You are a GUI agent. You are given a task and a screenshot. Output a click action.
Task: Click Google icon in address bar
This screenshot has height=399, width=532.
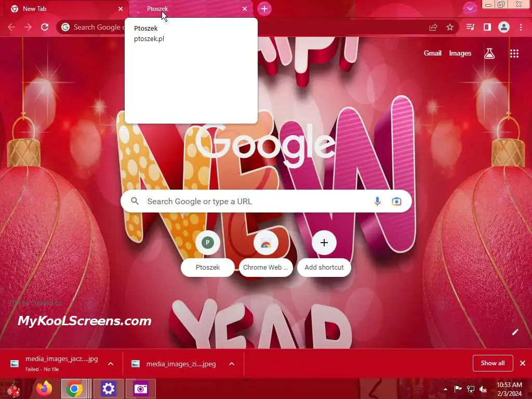(x=65, y=27)
